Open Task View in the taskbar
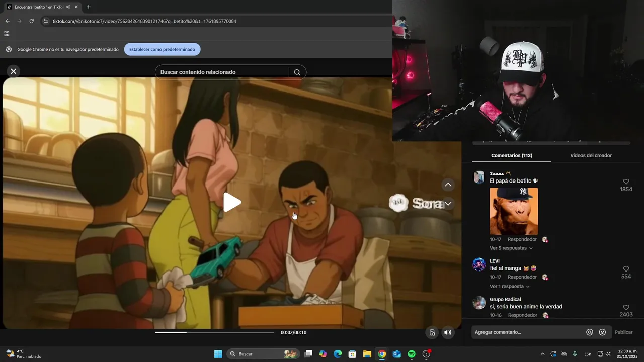Screen dimensions: 644x362 (308, 354)
